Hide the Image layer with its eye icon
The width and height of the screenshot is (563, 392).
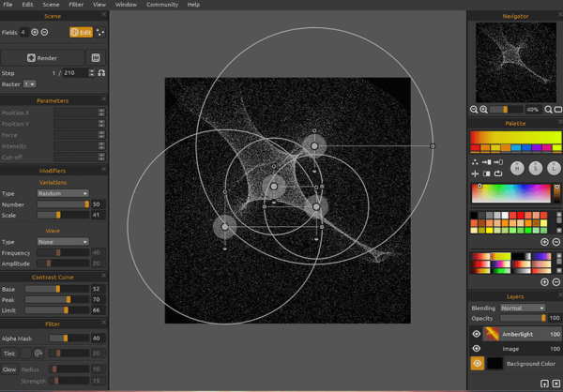[476, 349]
